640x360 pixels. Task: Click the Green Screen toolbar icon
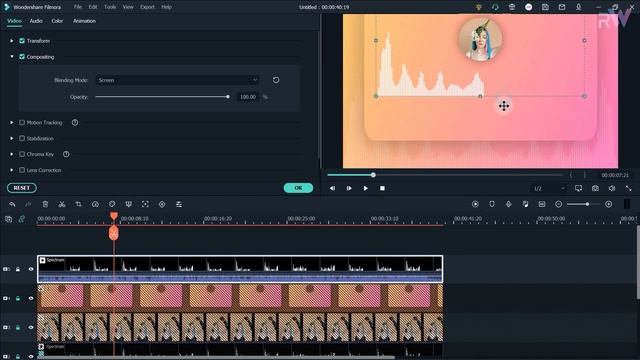(x=129, y=204)
